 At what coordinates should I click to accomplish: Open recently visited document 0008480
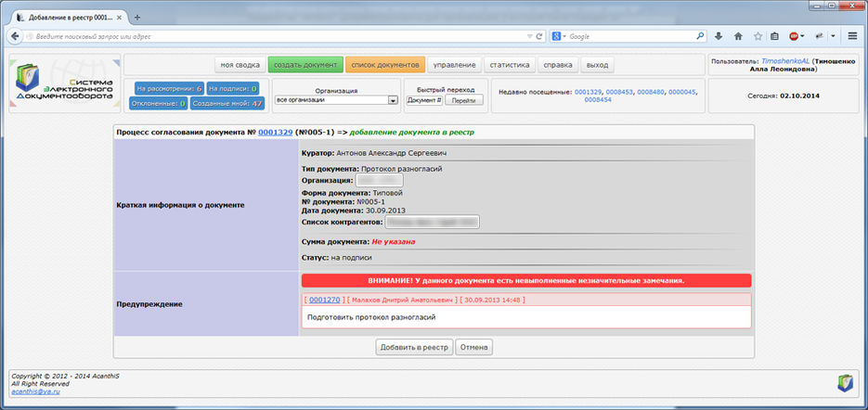651,92
